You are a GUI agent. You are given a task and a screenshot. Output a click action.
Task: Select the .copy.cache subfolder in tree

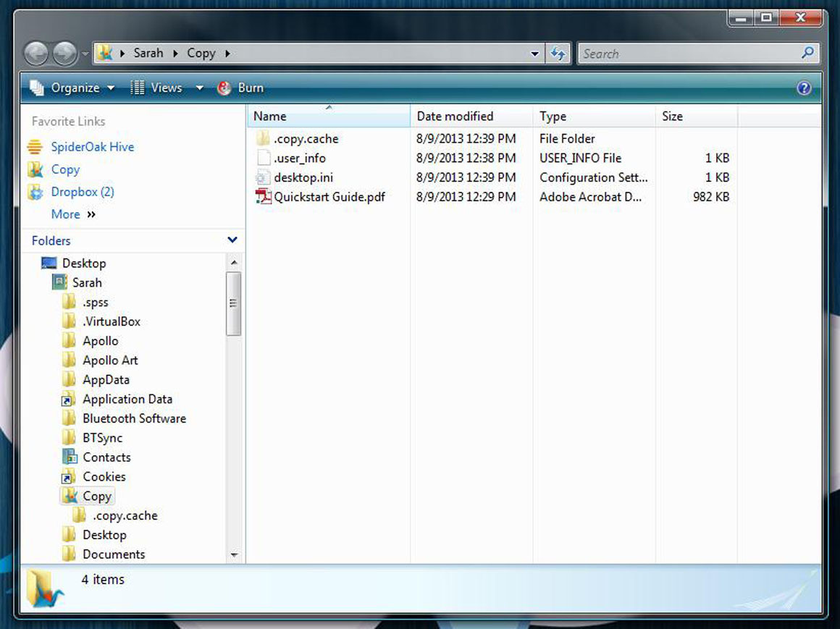(125, 515)
